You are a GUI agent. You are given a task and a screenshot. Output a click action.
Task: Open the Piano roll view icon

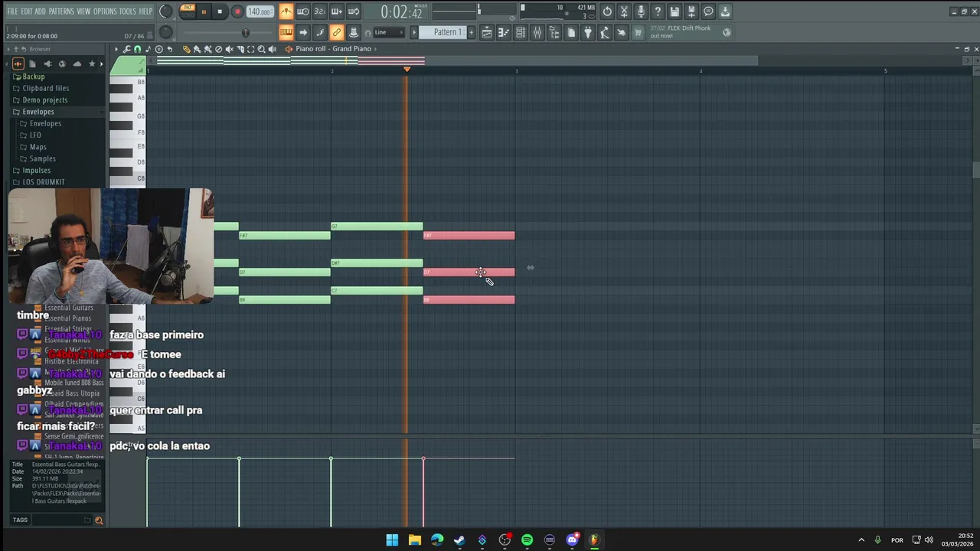tap(504, 32)
